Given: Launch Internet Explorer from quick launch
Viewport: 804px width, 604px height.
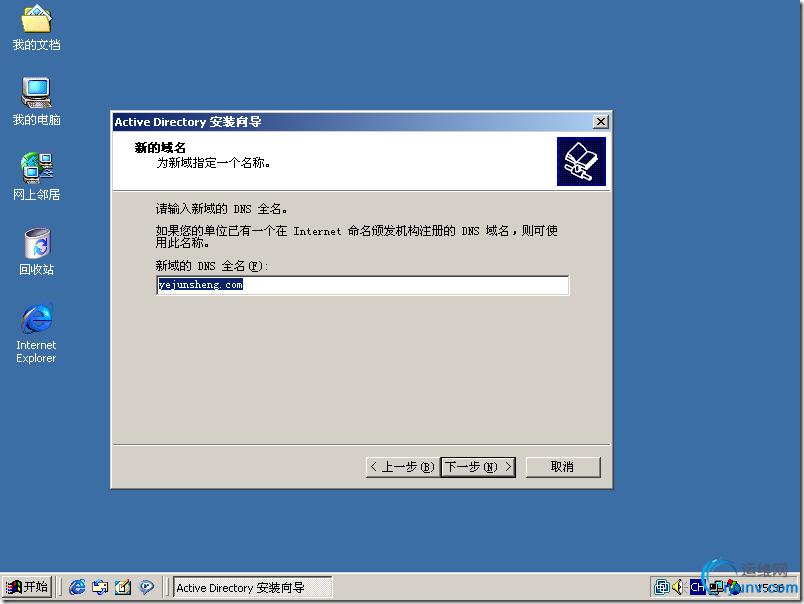Looking at the screenshot, I should click(x=77, y=587).
